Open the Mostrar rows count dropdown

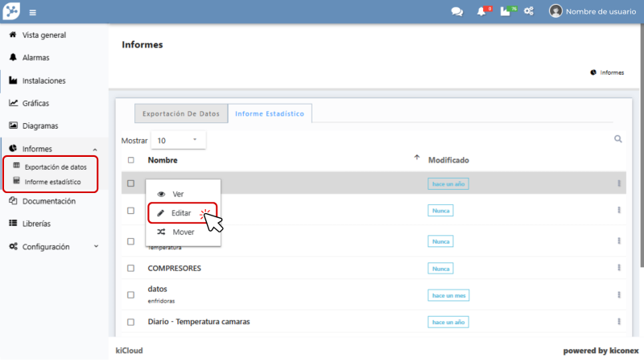[178, 140]
